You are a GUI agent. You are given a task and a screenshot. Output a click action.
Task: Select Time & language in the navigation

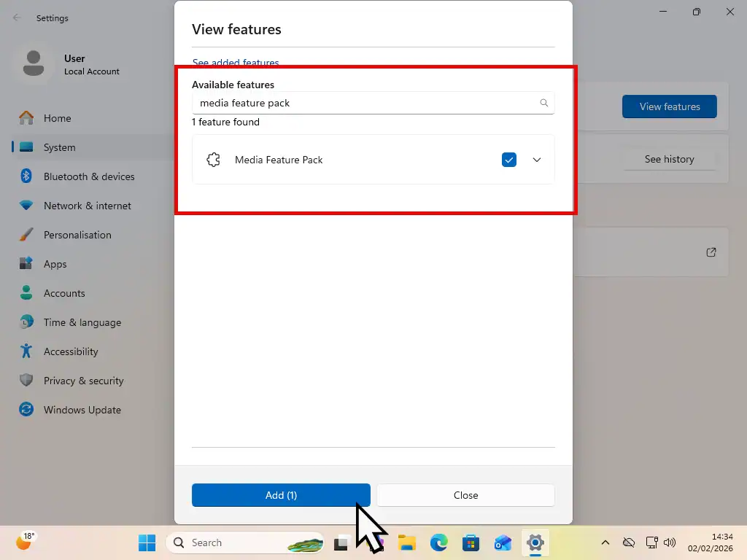click(81, 322)
